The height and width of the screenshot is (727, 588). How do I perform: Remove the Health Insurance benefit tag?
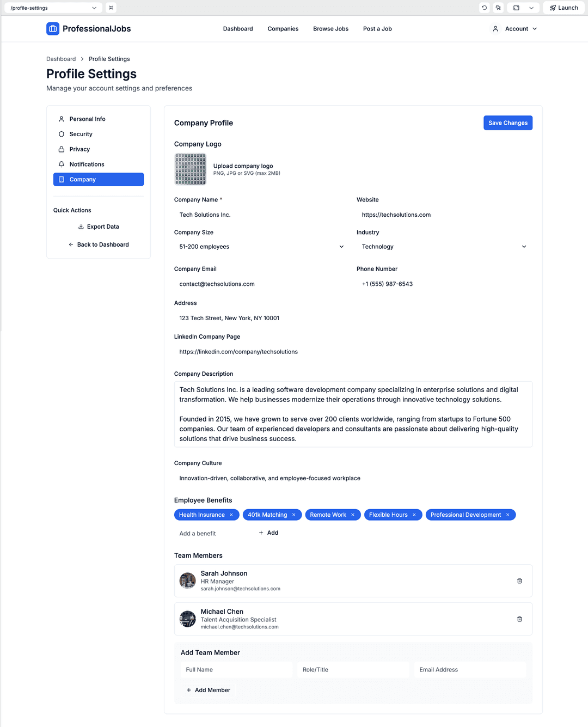pos(231,515)
